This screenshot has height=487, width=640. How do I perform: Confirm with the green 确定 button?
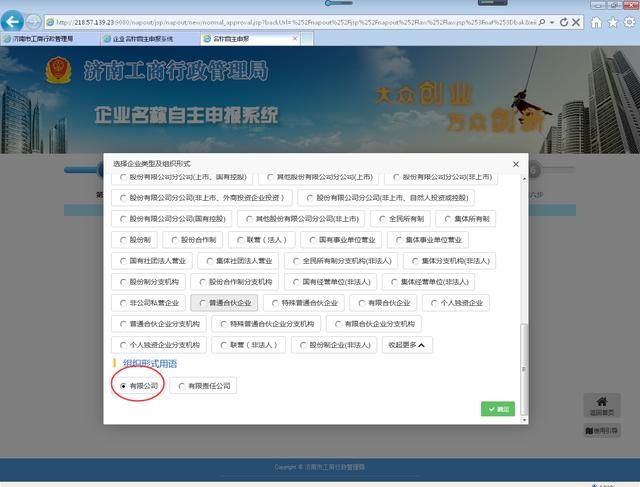pos(498,409)
